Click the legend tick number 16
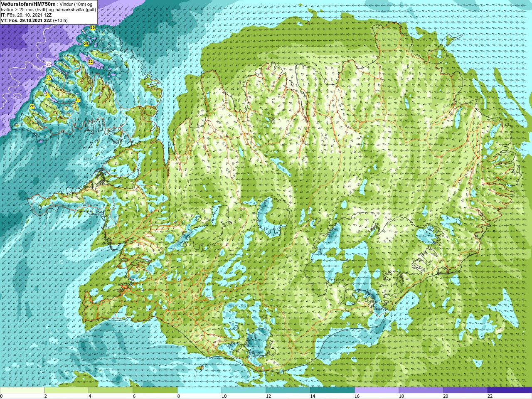532x399 pixels. coord(357,396)
